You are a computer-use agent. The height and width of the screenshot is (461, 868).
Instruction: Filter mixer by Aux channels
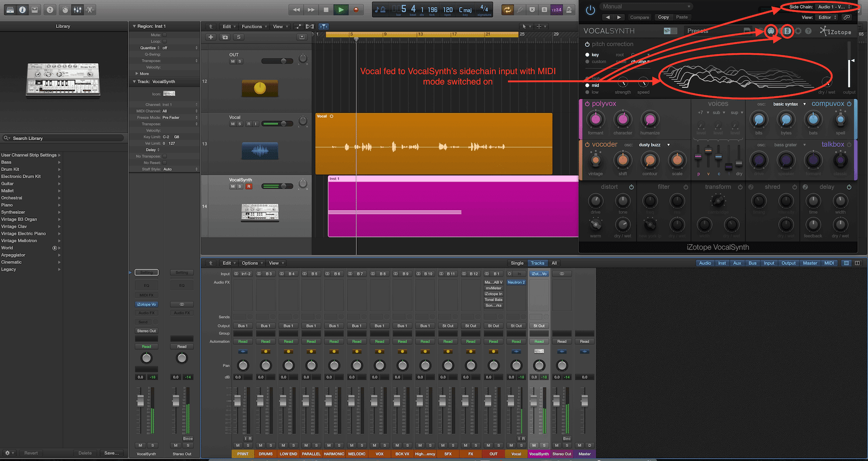click(737, 263)
